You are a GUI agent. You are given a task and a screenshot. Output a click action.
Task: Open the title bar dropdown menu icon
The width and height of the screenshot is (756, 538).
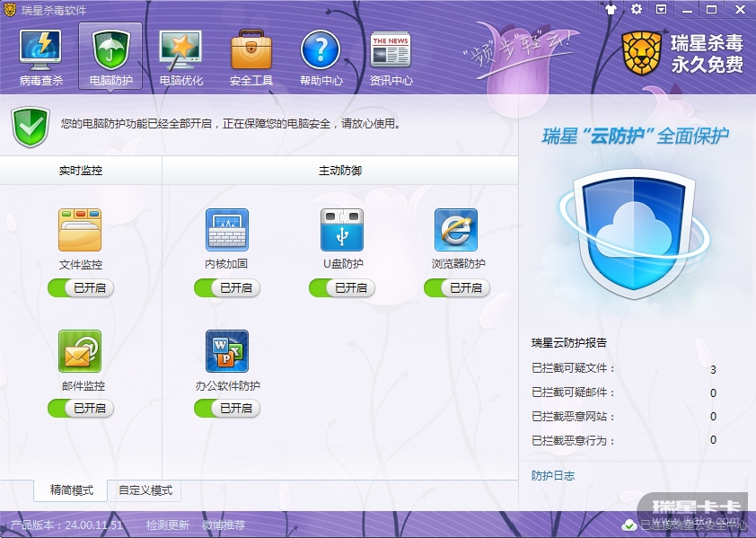pos(662,9)
